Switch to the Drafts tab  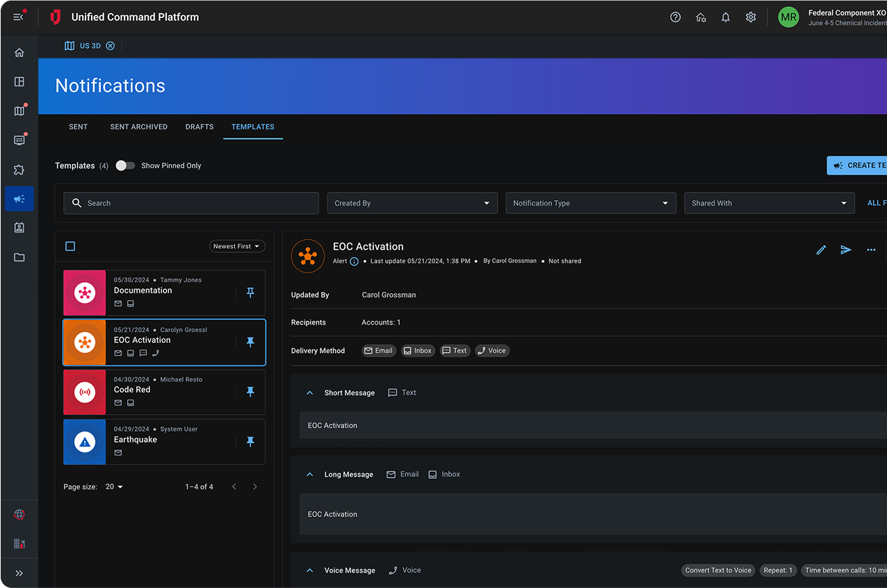199,126
